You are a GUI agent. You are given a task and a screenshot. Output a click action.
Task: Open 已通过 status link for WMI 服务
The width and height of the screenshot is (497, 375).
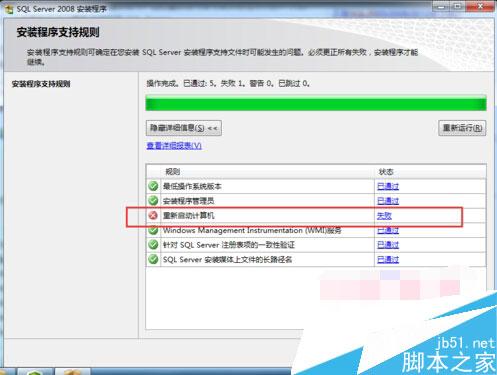click(x=388, y=230)
